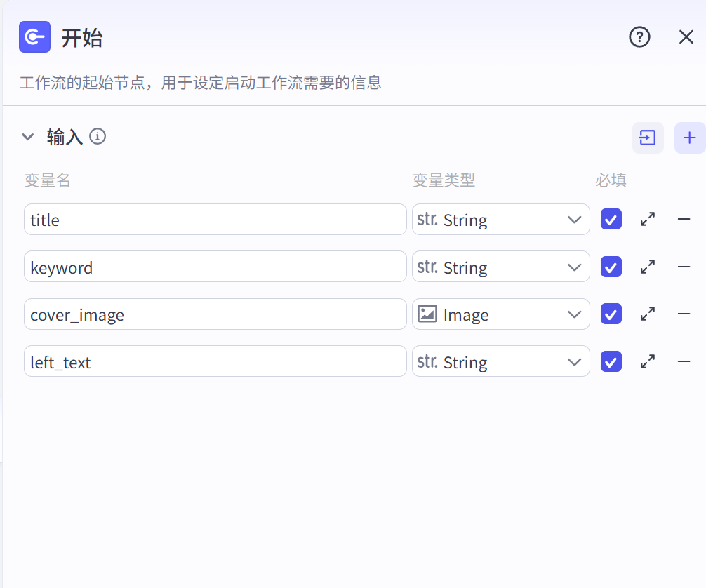Screen dimensions: 706x588
Task: Open the expand editor icon on the cover_image row
Action: point(647,314)
